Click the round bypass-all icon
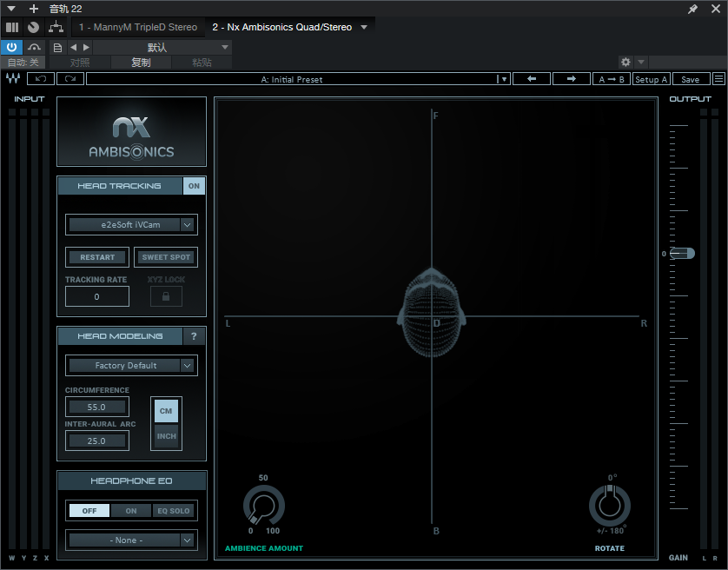The height and width of the screenshot is (570, 728). (x=33, y=27)
